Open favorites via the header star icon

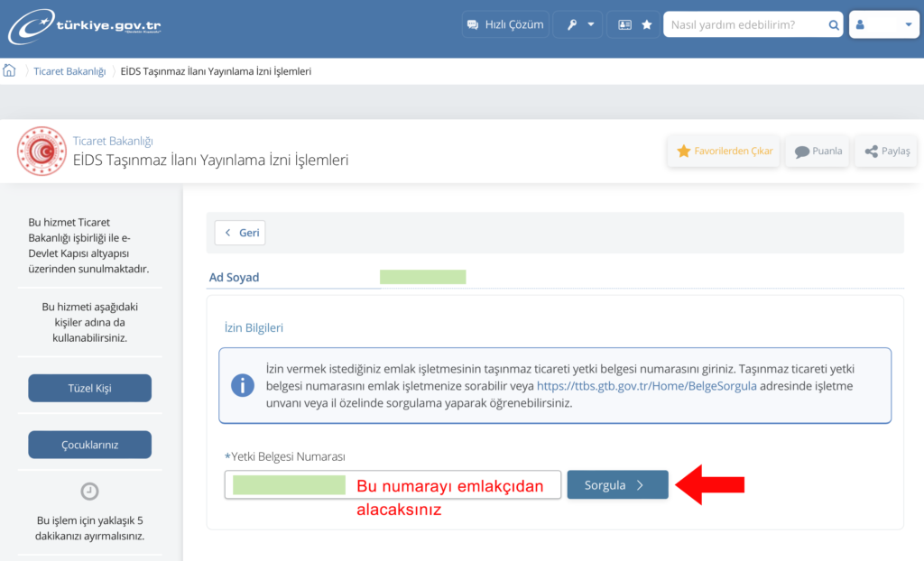click(x=647, y=24)
